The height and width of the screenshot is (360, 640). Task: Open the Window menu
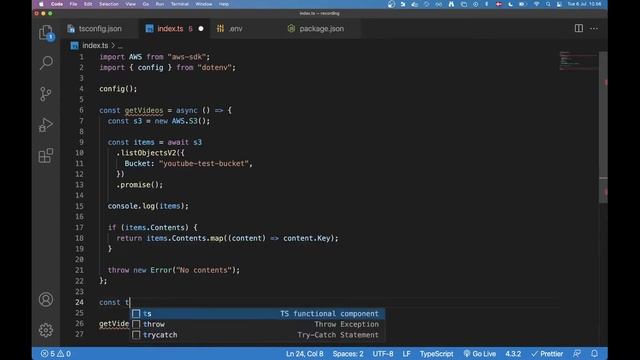click(204, 4)
